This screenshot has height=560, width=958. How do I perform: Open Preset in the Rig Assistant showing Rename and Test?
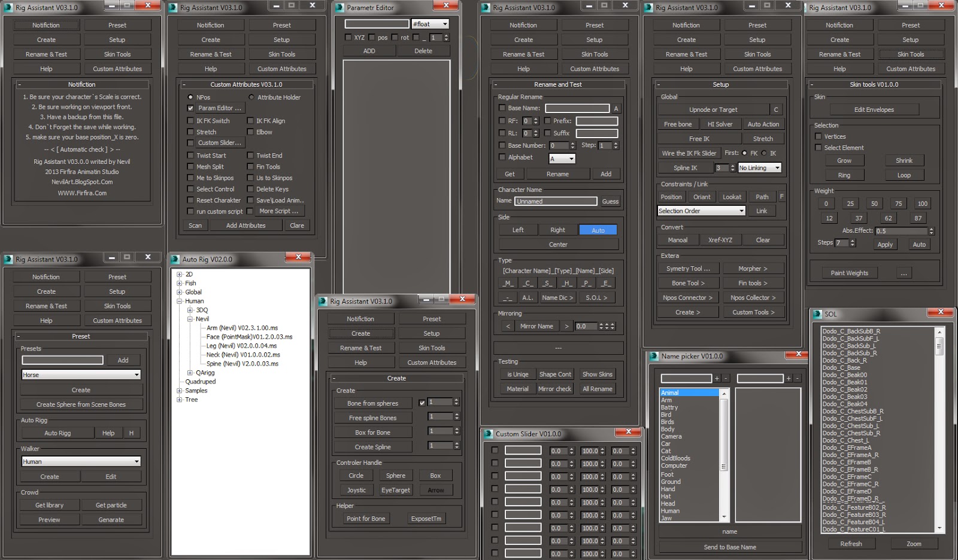pos(595,25)
